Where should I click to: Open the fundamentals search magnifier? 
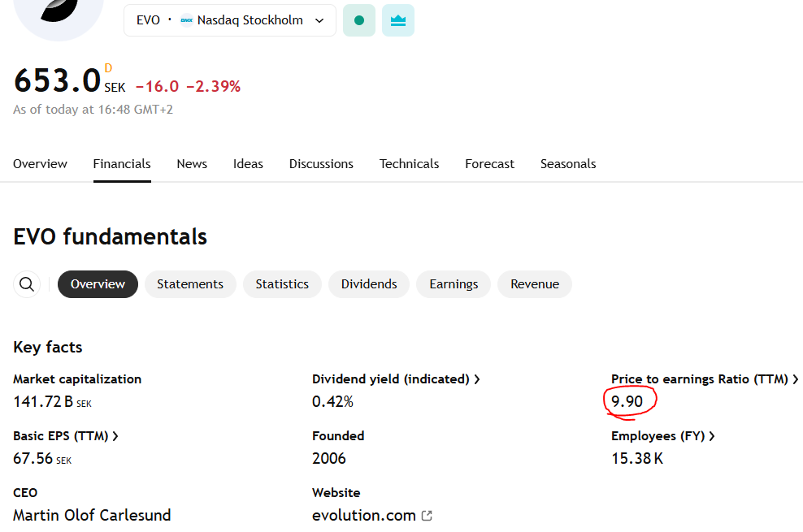point(27,283)
